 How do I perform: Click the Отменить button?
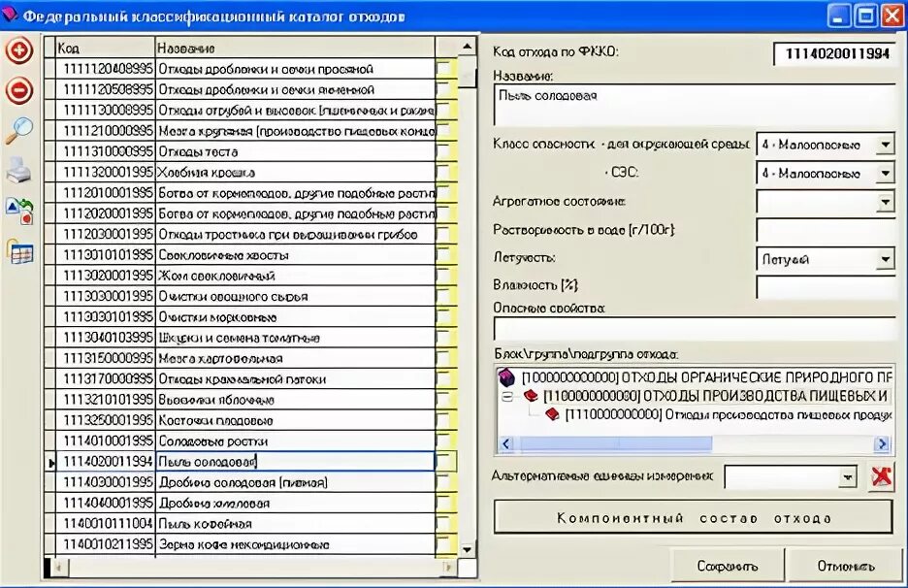coord(846,566)
